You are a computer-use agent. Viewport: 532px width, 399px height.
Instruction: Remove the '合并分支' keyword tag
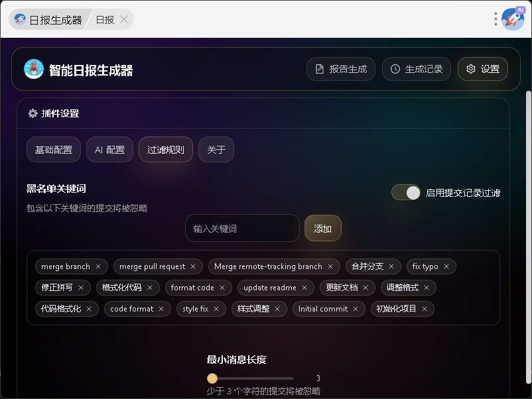coord(391,266)
